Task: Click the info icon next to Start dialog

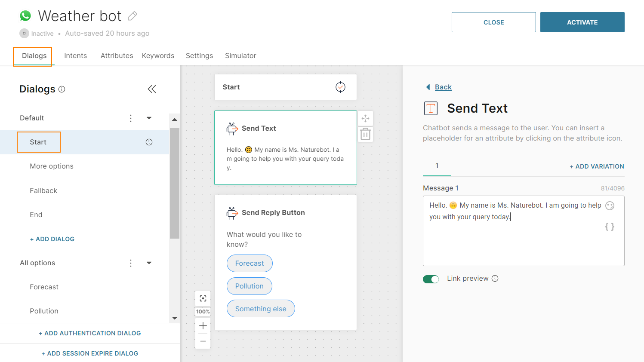Action: point(149,142)
